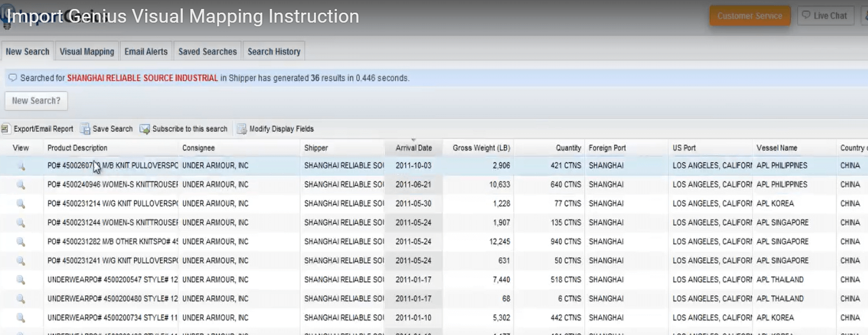Click the Export/Email Report link

click(x=43, y=129)
